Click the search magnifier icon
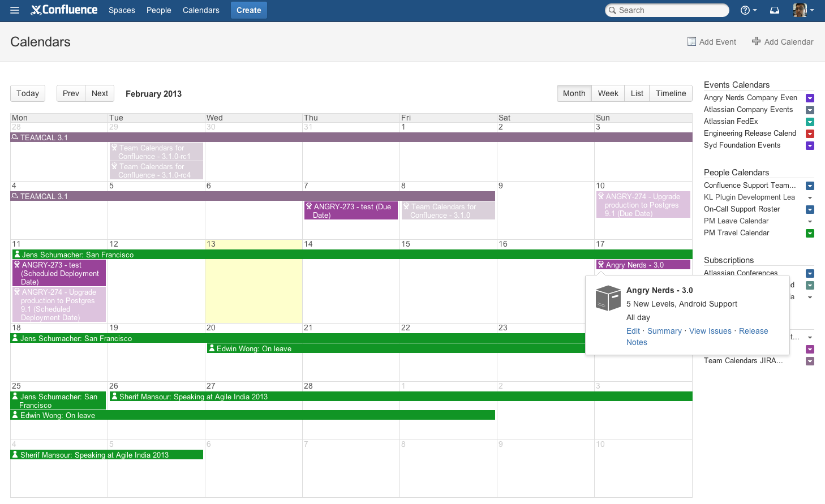 tap(612, 10)
